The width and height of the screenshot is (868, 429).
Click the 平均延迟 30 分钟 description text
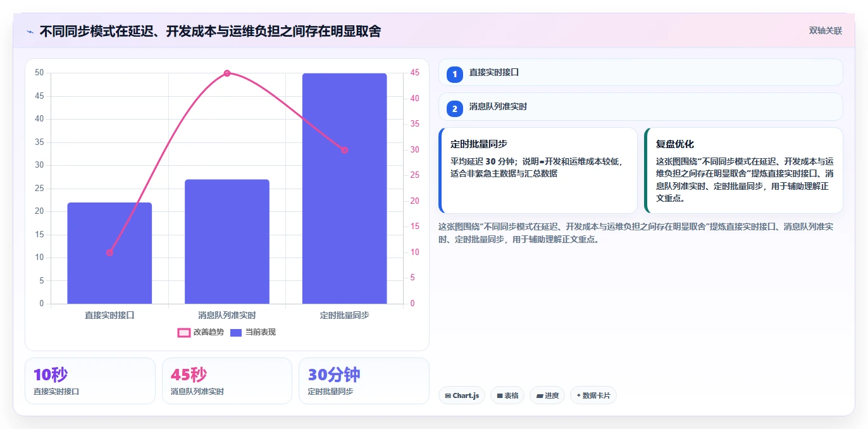point(536,167)
